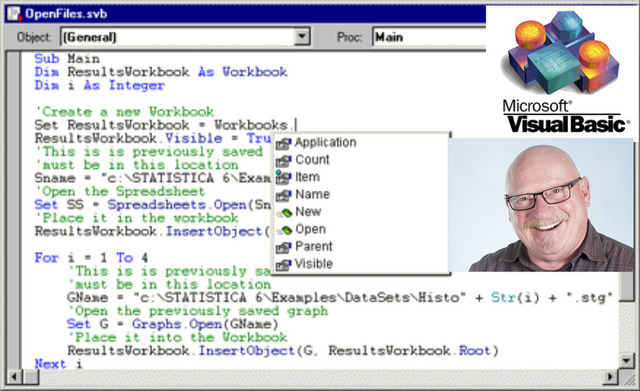
Task: Select Visible in the autocomplete popup
Action: [x=313, y=264]
